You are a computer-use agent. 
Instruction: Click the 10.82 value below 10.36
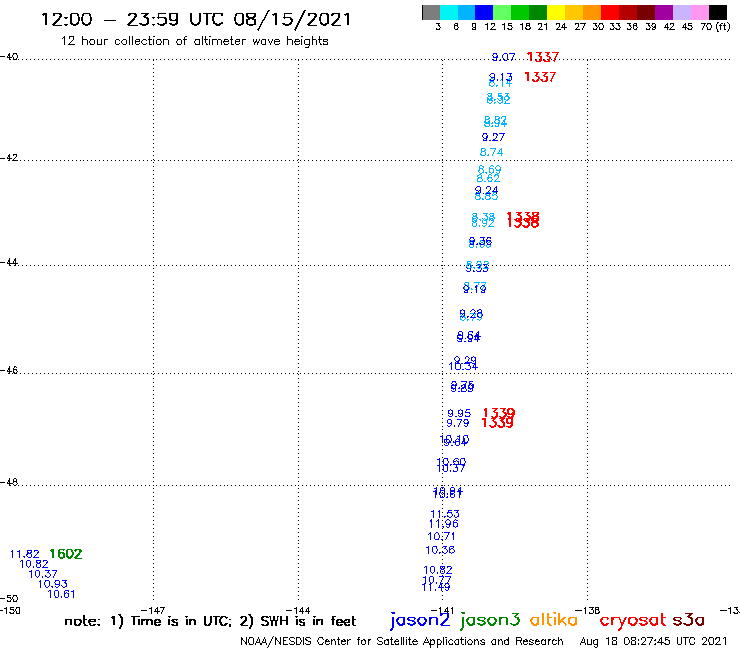437,570
